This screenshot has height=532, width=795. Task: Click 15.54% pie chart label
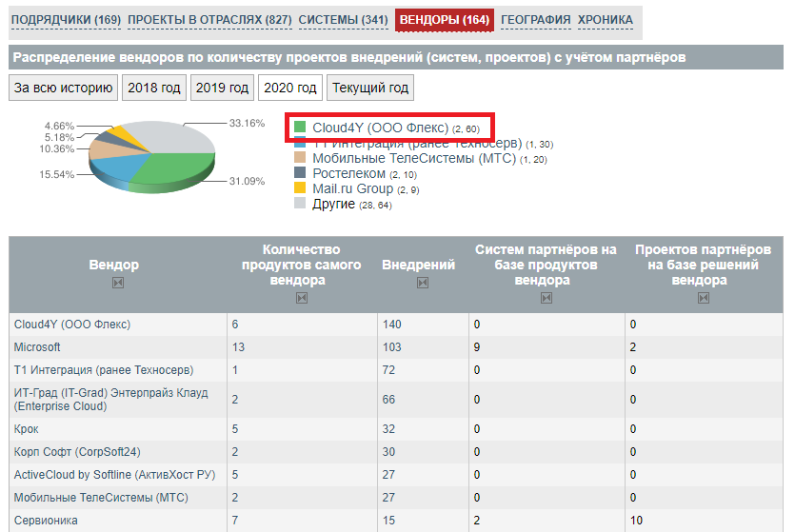coord(57,174)
